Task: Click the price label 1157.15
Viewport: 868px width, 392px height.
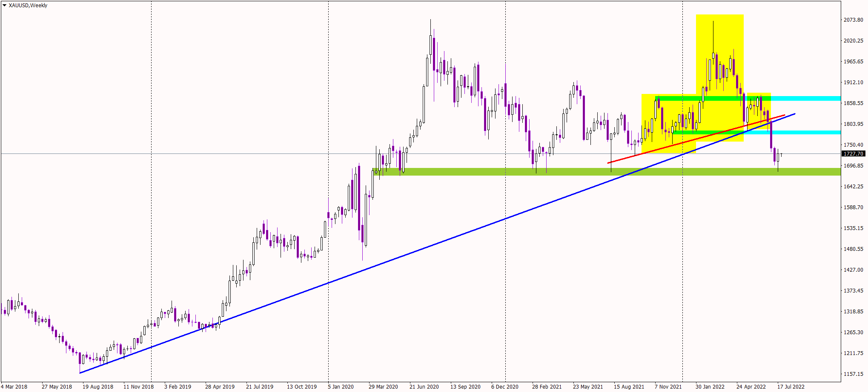Action: coord(854,374)
